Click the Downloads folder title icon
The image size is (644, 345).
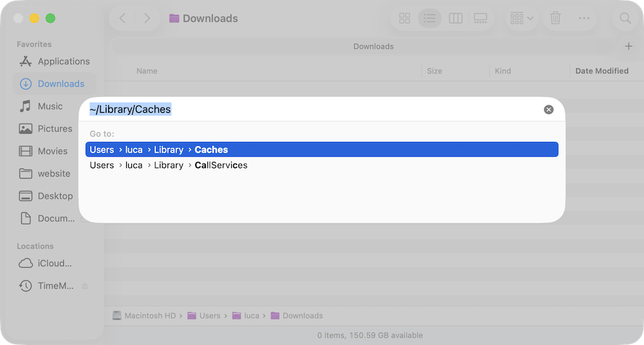point(174,19)
